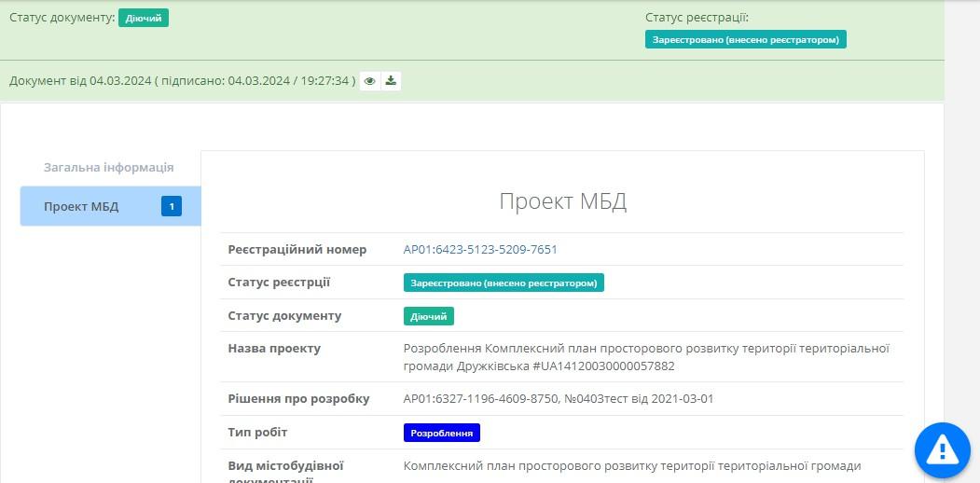Screen dimensions: 980x483
Task: Select the Проект МБД tab
Action: pyautogui.click(x=82, y=207)
